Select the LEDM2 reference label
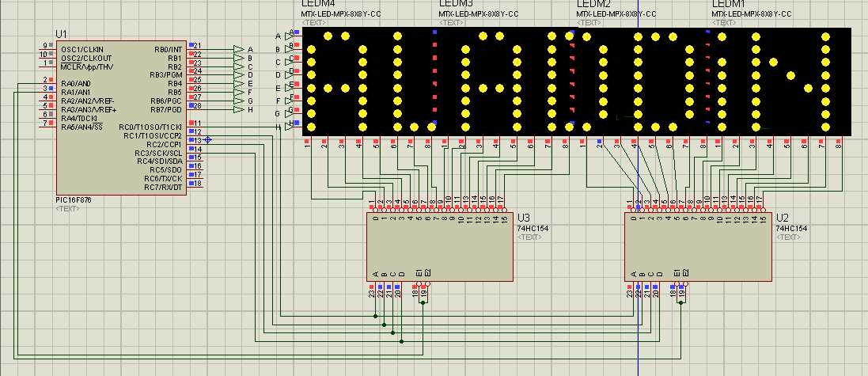This screenshot has width=868, height=376. [593, 3]
